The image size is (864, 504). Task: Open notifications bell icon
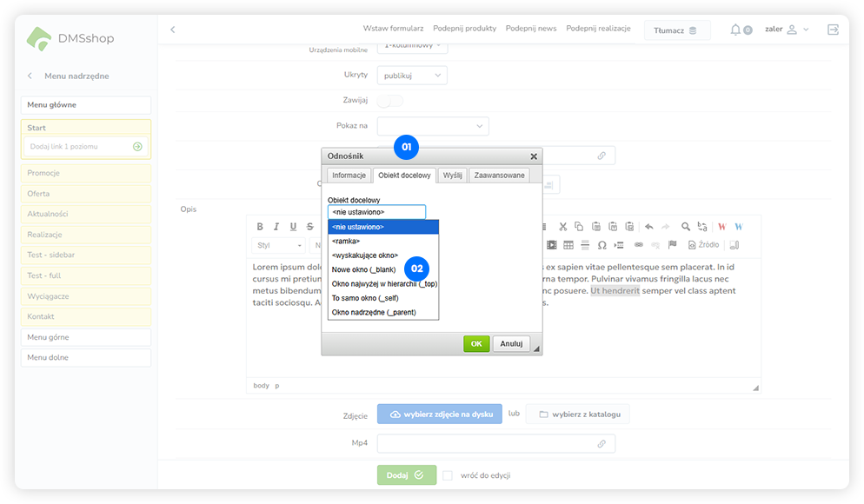coord(736,30)
